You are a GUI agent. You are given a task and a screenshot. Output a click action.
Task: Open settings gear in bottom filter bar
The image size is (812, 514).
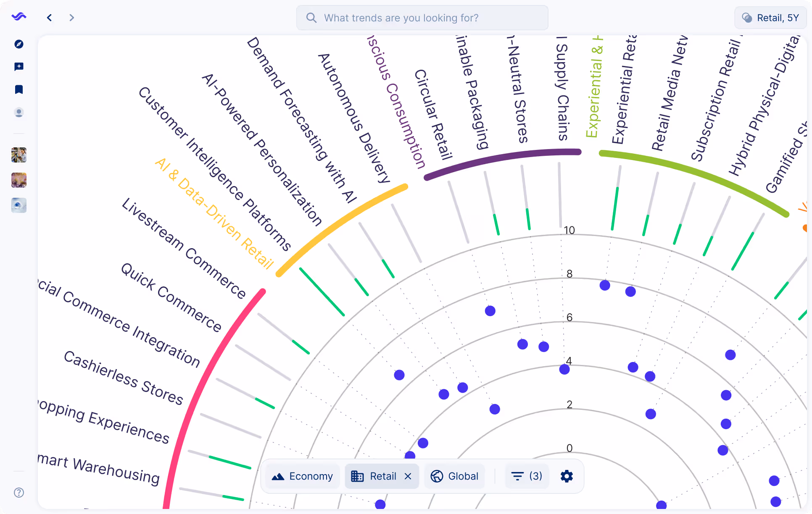pos(567,476)
